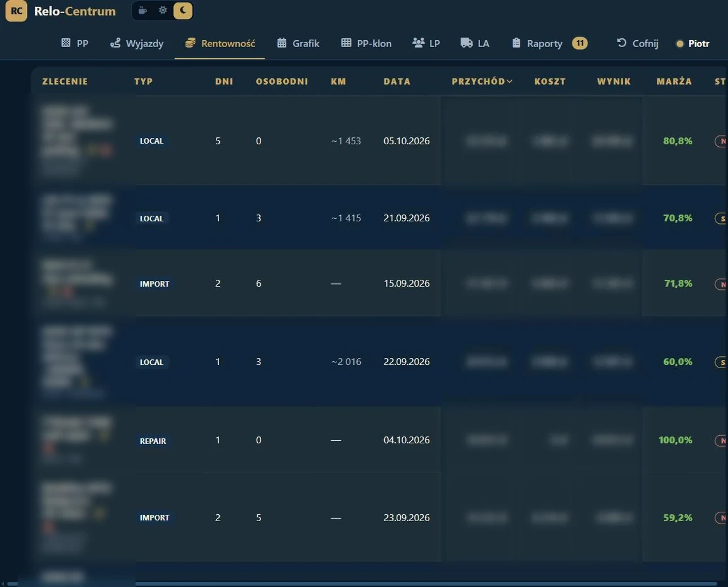
Task: Sort by the WYNIK column header
Action: (614, 81)
